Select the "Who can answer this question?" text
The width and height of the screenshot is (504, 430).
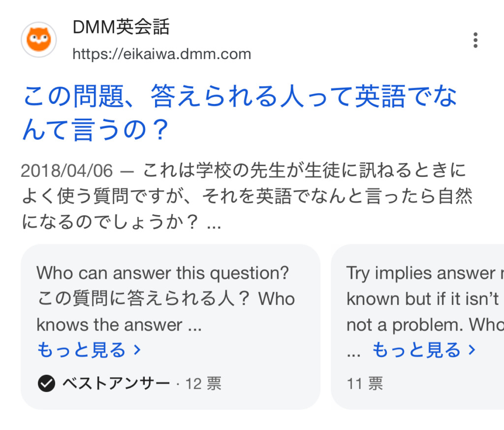[x=162, y=273]
